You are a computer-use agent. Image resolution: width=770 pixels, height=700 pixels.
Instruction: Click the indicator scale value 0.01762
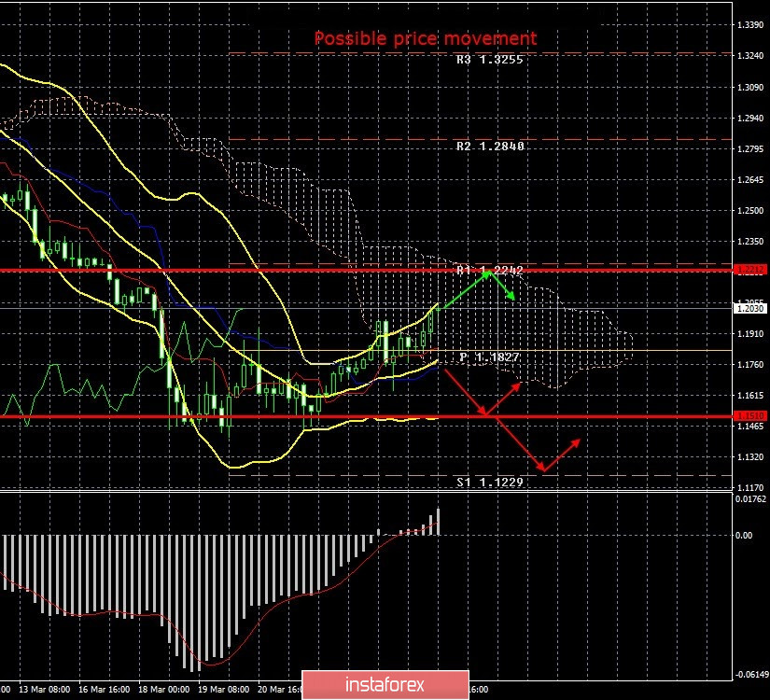(x=750, y=499)
